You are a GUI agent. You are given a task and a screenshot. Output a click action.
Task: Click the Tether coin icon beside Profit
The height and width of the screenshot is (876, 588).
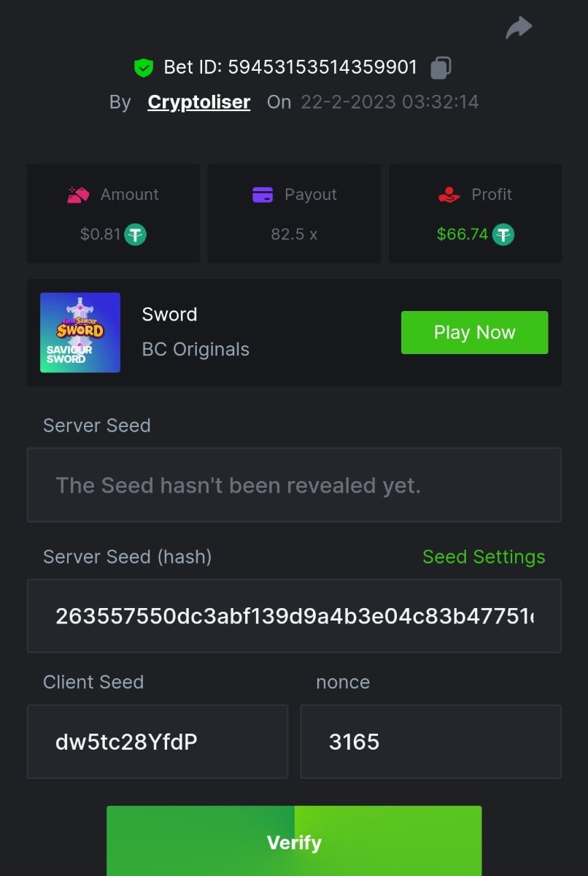503,234
